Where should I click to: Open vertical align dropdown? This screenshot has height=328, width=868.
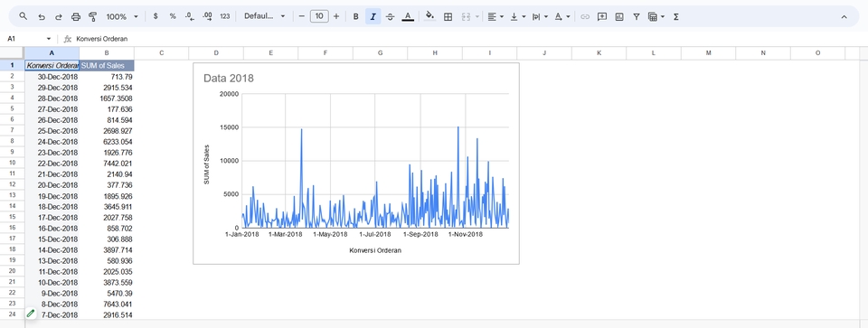517,16
